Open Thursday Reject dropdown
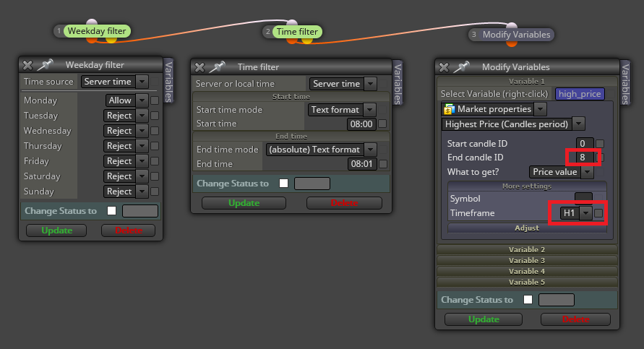 click(x=142, y=146)
